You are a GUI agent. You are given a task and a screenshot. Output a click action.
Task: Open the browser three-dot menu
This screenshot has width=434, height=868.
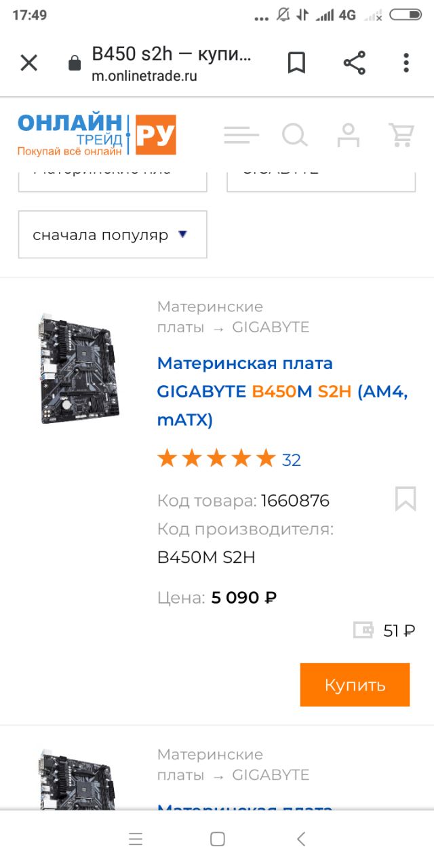pos(406,63)
